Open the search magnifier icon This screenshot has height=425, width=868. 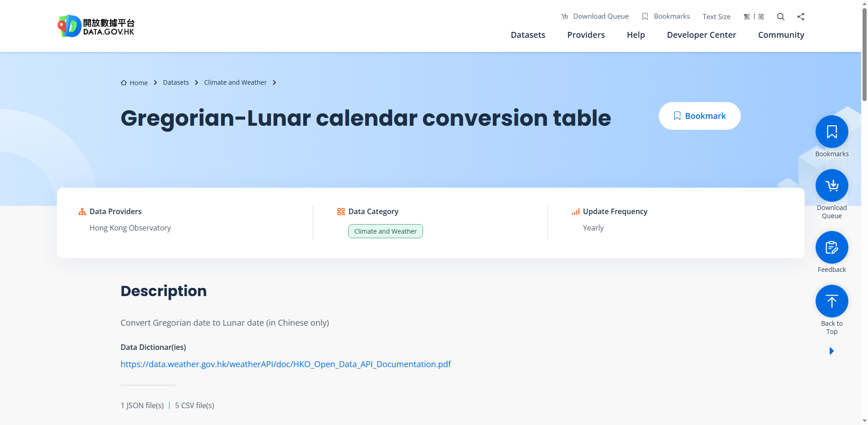tap(781, 16)
